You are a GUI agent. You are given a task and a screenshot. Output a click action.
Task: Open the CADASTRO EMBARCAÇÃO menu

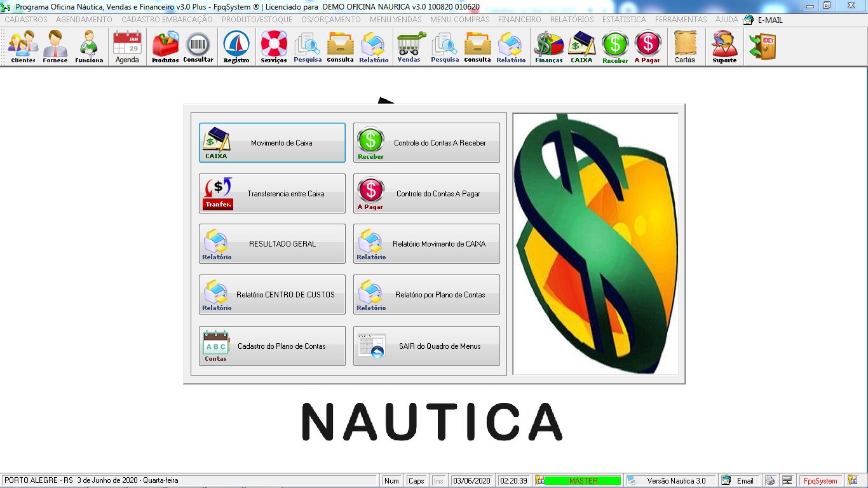(x=167, y=20)
